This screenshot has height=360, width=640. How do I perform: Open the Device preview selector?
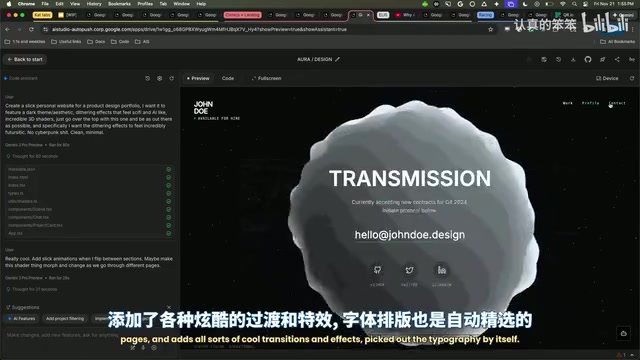(x=607, y=78)
